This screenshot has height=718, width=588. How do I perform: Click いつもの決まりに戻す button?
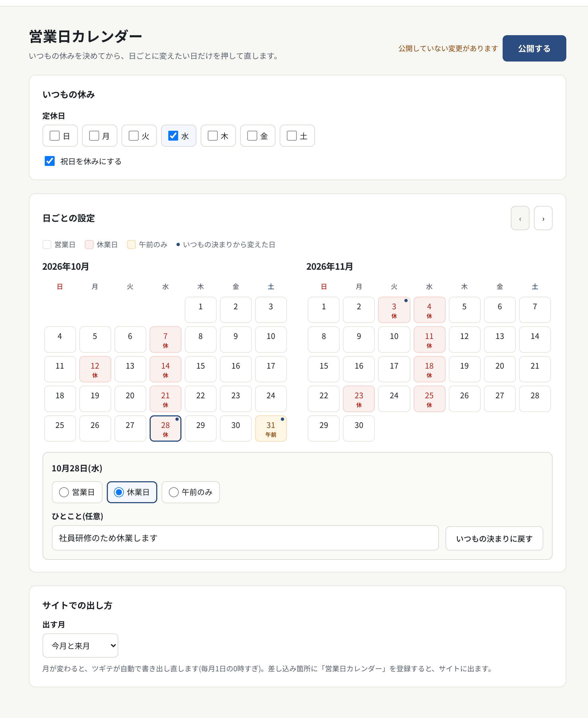point(494,538)
